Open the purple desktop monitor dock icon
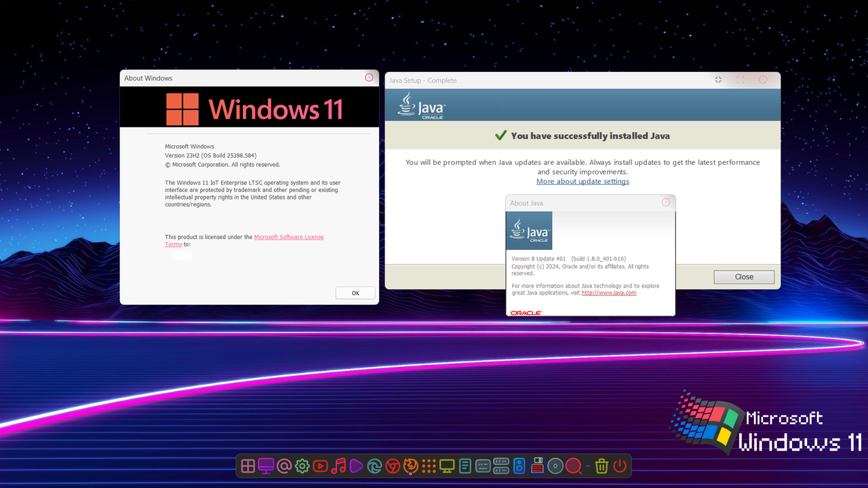This screenshot has height=488, width=868. pos(266,466)
